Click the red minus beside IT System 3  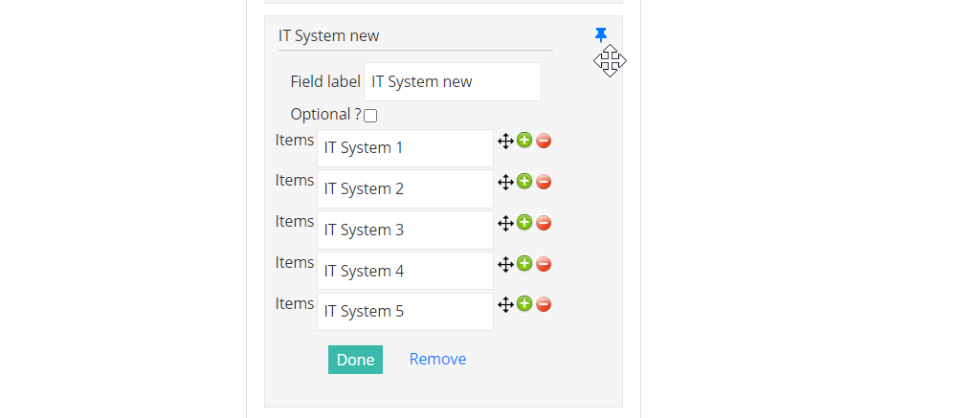pos(544,223)
